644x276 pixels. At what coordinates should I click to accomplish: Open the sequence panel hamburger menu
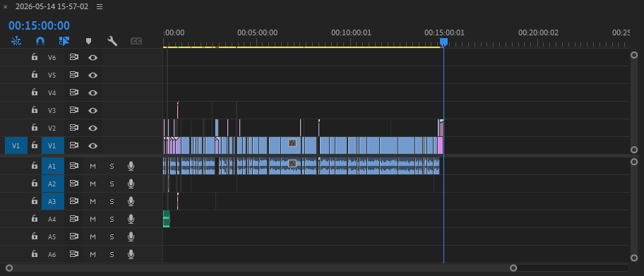(x=100, y=6)
